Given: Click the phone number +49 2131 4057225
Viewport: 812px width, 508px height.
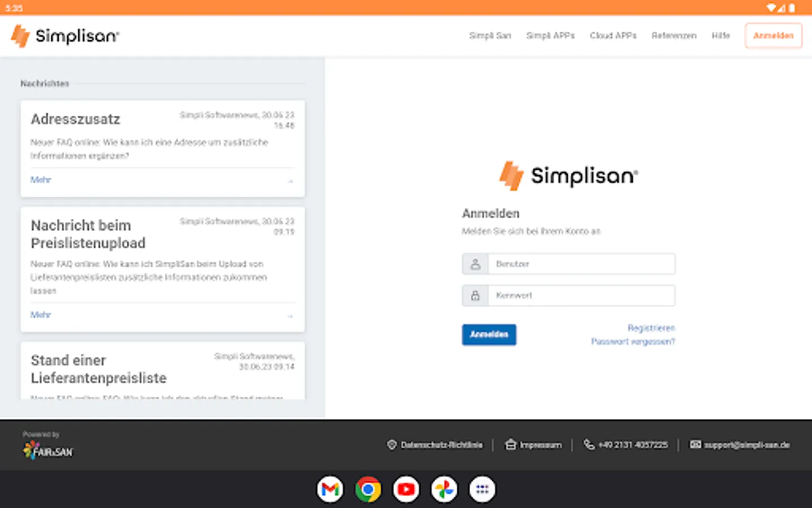Looking at the screenshot, I should 633,445.
